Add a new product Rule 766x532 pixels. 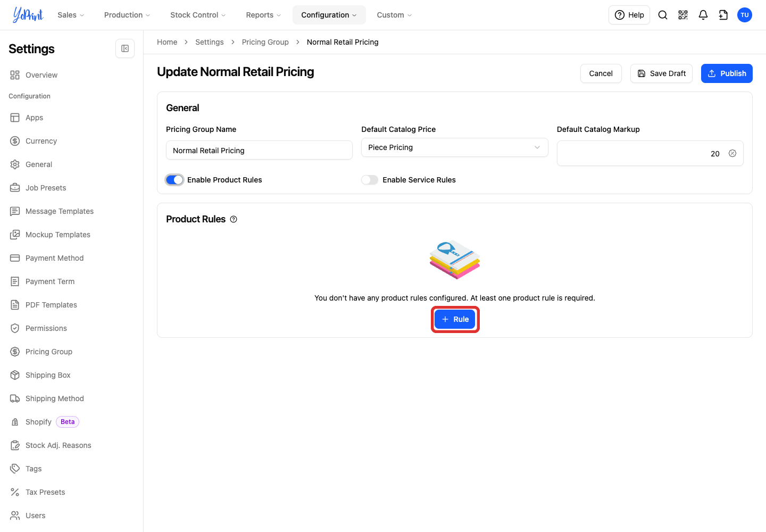click(455, 319)
